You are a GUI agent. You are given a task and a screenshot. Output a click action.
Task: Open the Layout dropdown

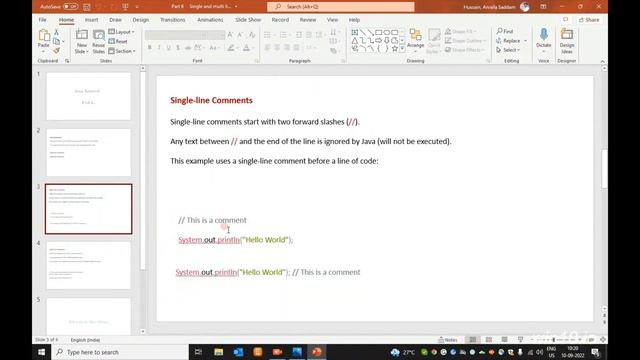(121, 32)
